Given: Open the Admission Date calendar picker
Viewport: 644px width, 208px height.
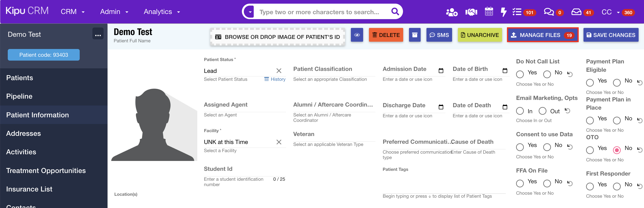Looking at the screenshot, I should (441, 70).
